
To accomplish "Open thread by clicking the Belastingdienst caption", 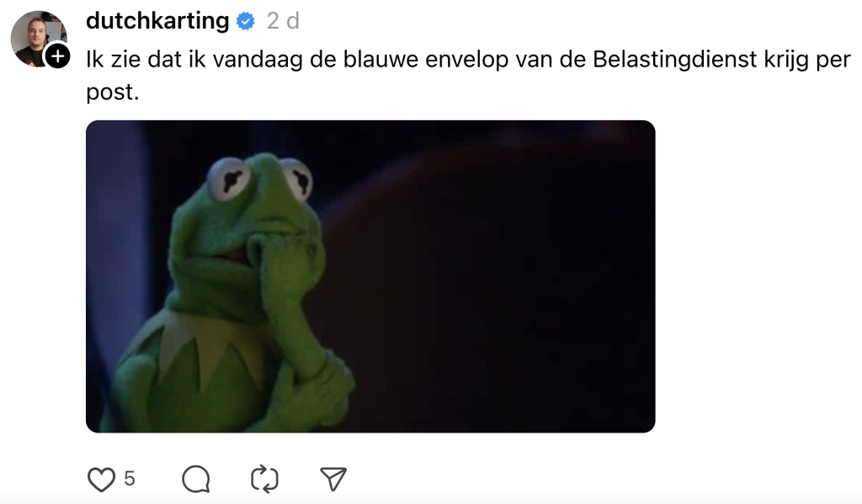I will pos(468,75).
